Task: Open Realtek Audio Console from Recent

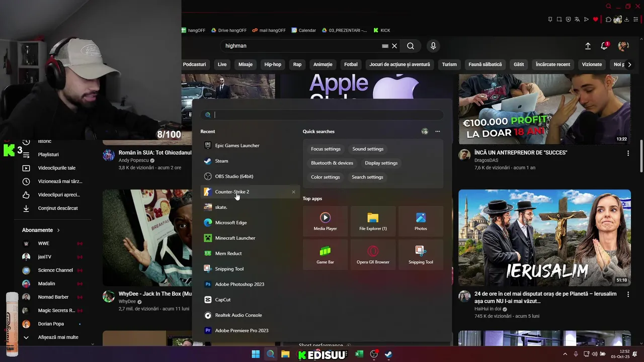Action: (x=250, y=315)
